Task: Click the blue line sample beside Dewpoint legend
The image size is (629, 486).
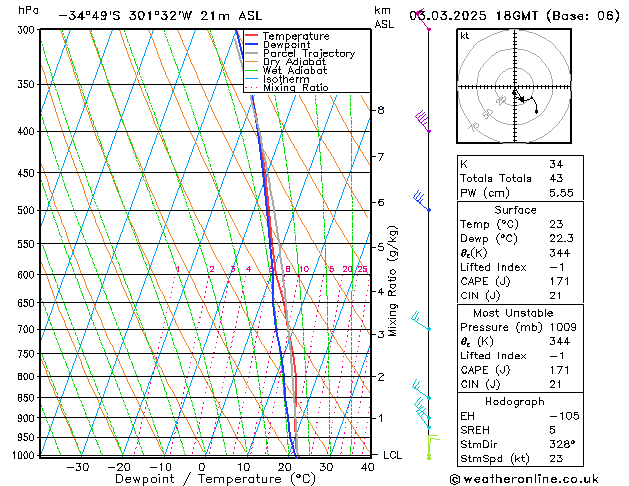Action: pos(252,45)
